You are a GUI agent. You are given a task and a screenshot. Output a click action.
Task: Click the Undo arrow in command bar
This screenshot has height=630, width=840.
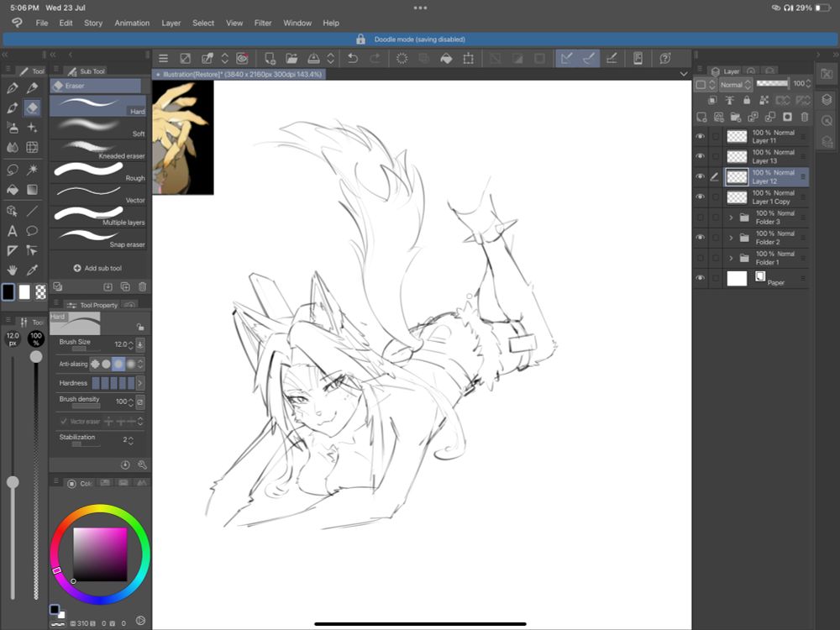pos(353,59)
